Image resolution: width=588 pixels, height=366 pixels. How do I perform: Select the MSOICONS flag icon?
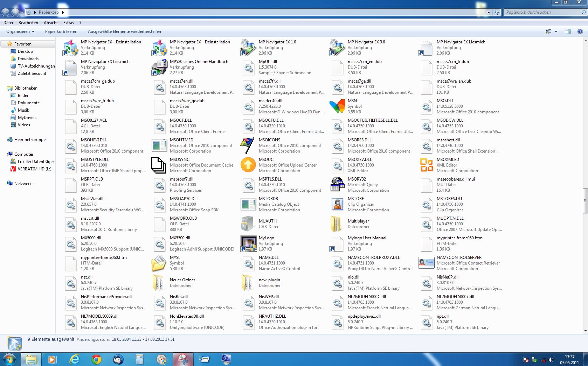tap(248, 146)
